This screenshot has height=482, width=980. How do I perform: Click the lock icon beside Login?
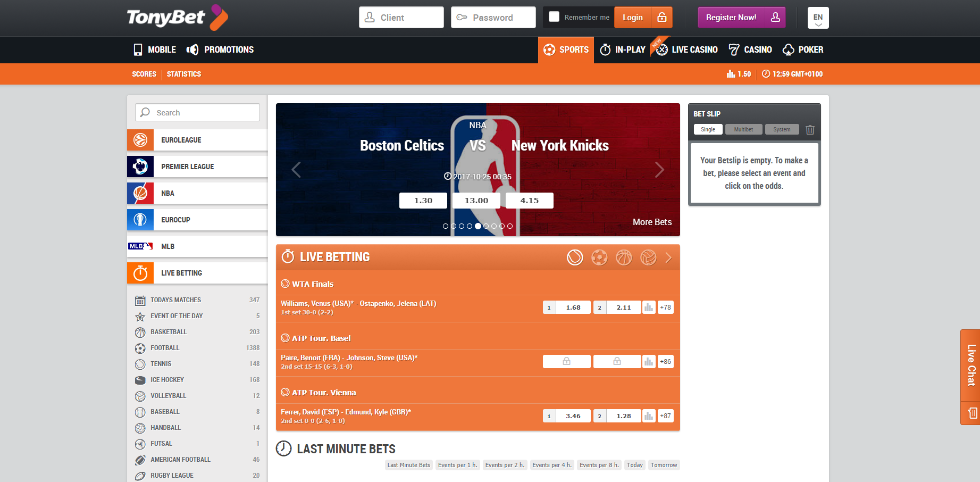point(662,17)
